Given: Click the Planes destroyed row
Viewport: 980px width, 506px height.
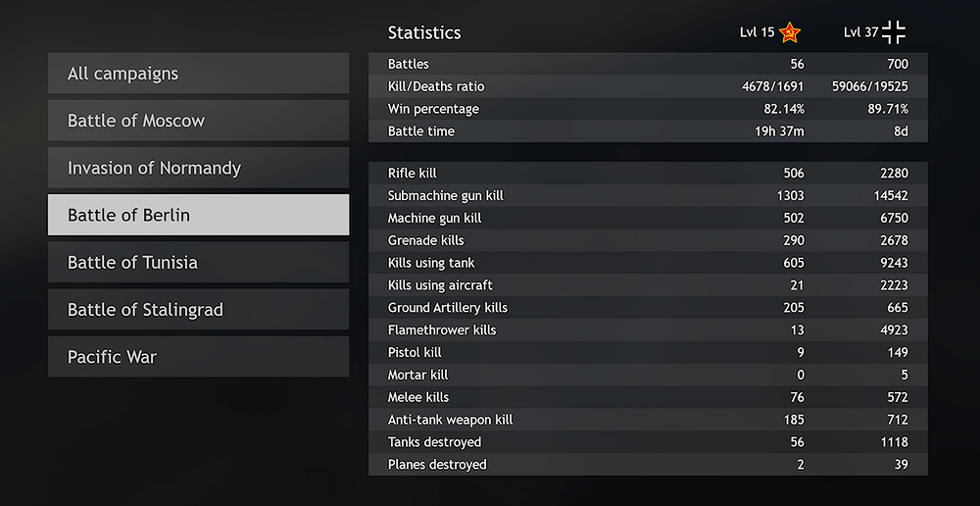Looking at the screenshot, I should click(647, 465).
